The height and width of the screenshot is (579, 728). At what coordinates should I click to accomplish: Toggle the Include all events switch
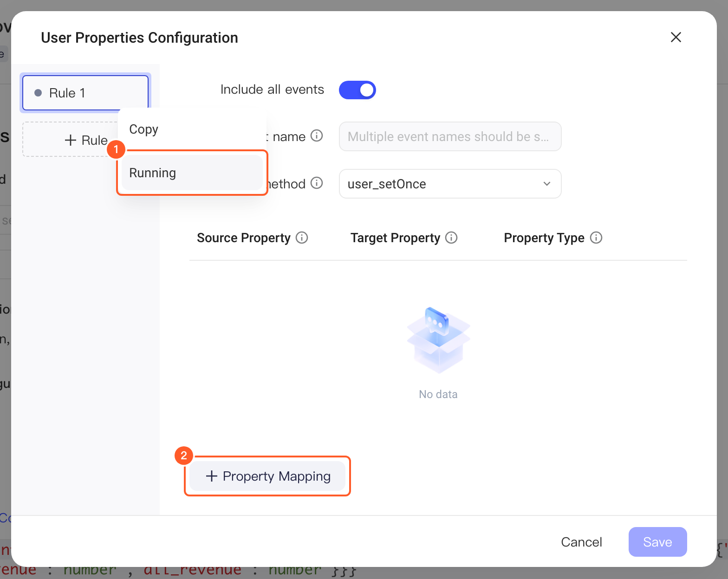pyautogui.click(x=357, y=90)
